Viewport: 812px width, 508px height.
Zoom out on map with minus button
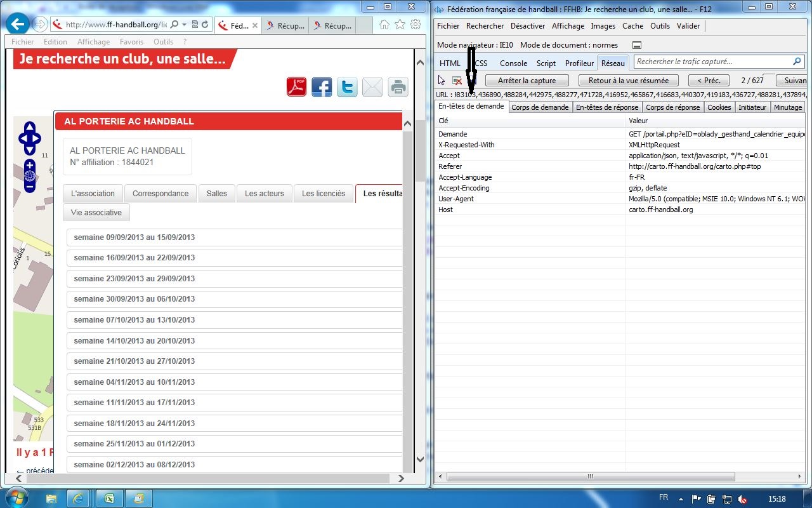point(30,187)
